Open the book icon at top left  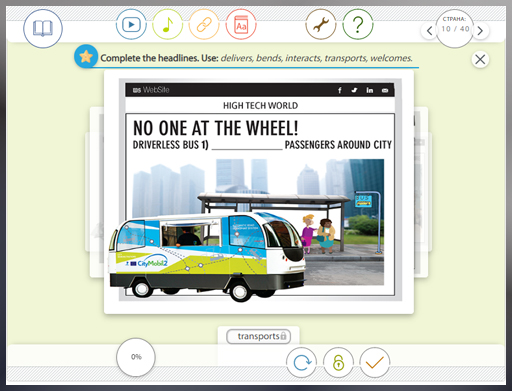click(x=43, y=28)
